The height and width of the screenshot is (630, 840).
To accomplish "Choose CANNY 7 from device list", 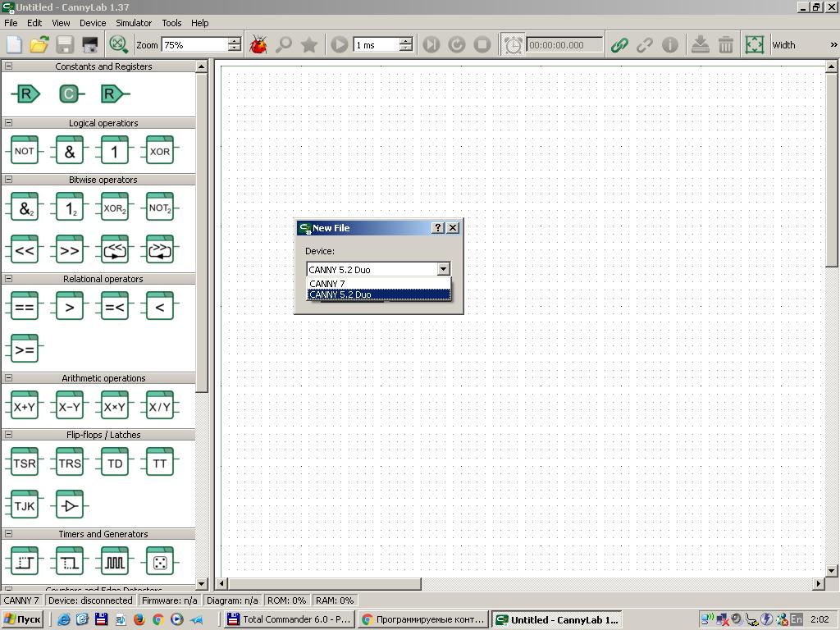I will coord(379,283).
